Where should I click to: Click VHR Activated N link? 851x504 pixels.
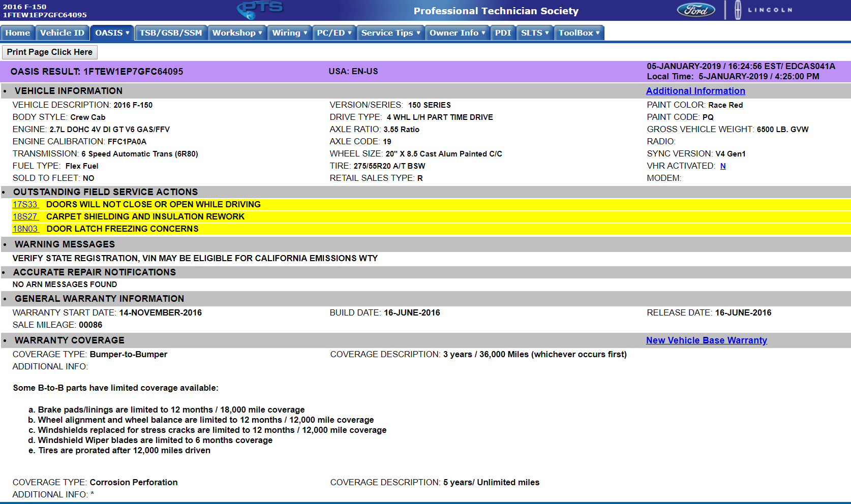723,166
